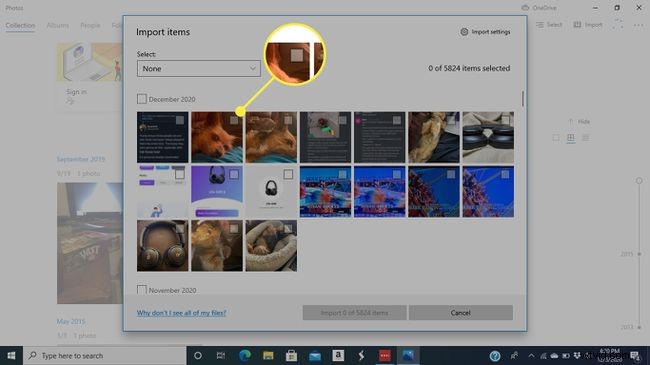Tick checkbox on white headphones product screenshot
This screenshot has width=650, height=365.
(x=288, y=174)
